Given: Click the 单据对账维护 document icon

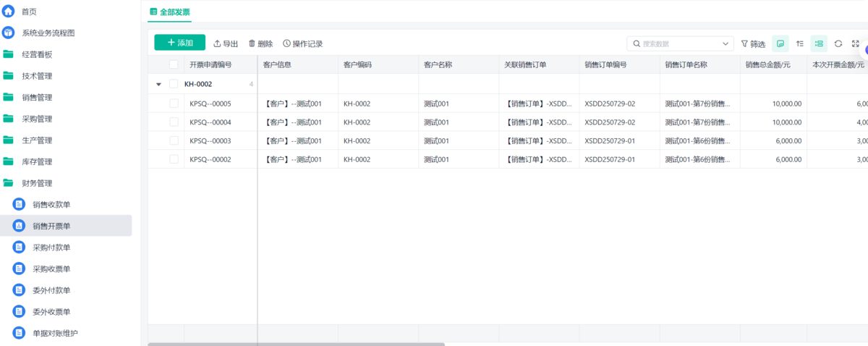Looking at the screenshot, I should click(x=20, y=333).
